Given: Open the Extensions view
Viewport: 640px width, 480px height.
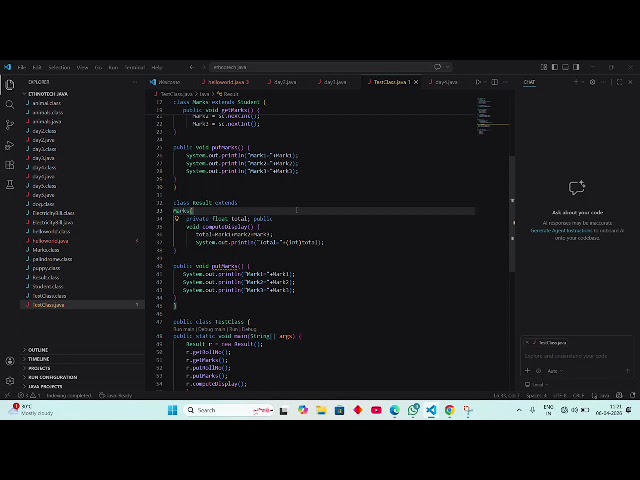Looking at the screenshot, I should [x=10, y=164].
